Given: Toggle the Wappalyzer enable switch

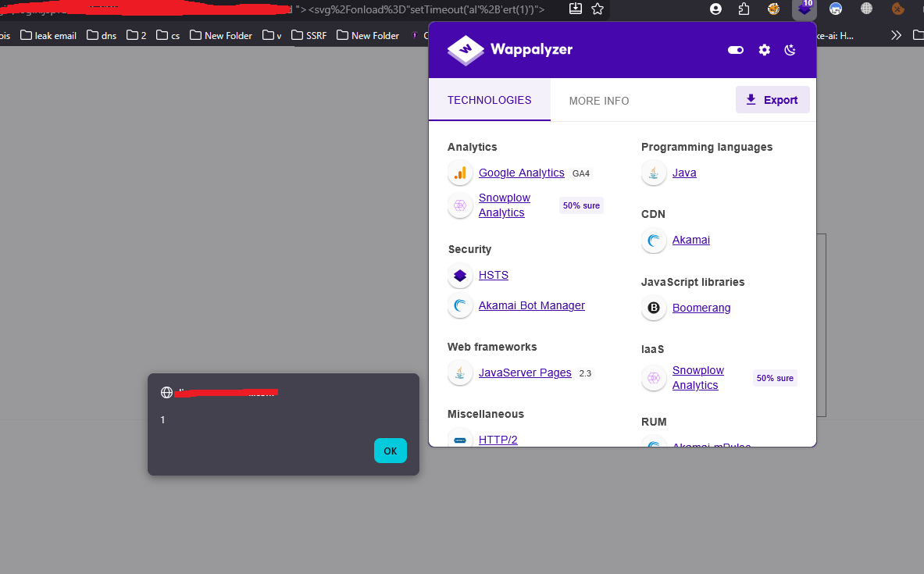Looking at the screenshot, I should [736, 50].
